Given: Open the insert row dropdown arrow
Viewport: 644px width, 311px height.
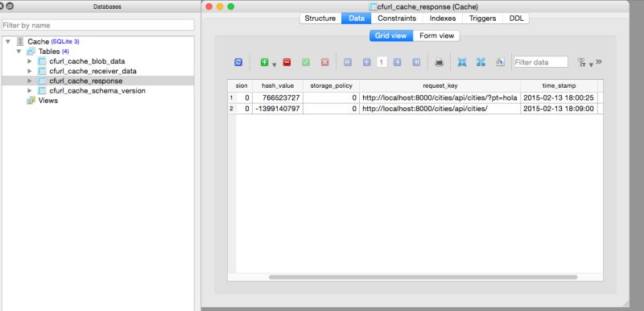Looking at the screenshot, I should 275,64.
